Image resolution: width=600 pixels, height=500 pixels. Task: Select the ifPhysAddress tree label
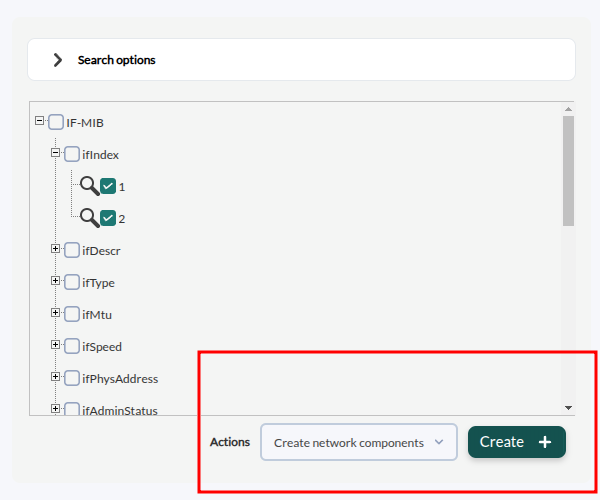120,379
